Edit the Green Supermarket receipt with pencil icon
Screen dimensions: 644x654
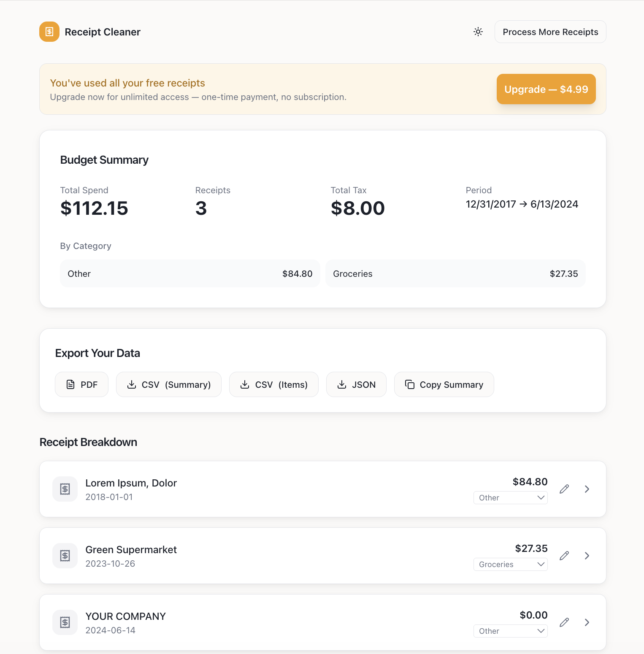(x=564, y=556)
